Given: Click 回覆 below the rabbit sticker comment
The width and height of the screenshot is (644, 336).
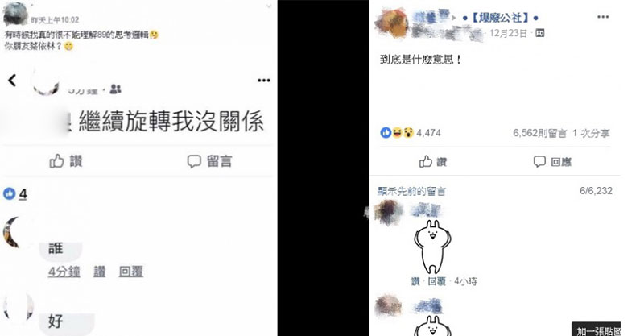Looking at the screenshot, I should (x=436, y=281).
